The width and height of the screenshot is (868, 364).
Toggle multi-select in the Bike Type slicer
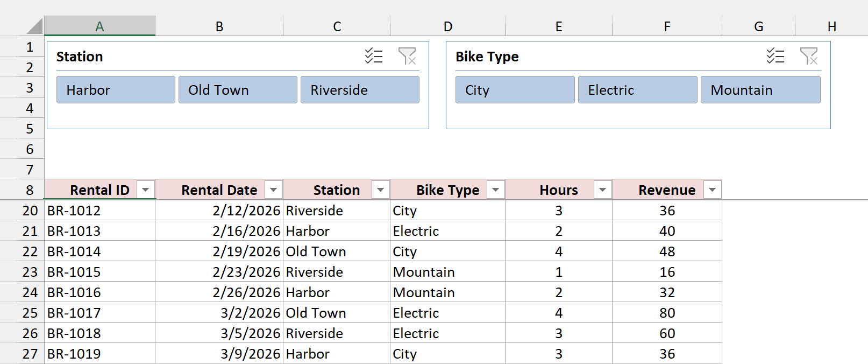(x=775, y=56)
